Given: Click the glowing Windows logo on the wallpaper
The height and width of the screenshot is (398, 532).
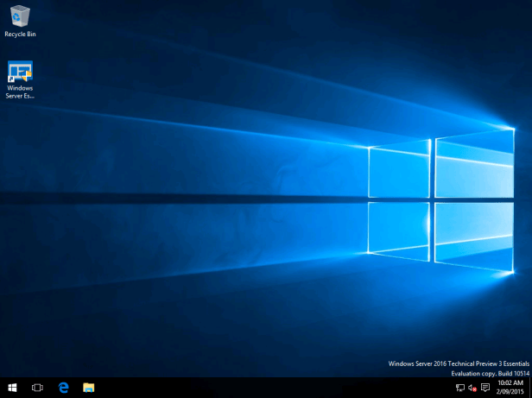Looking at the screenshot, I should coord(440,200).
